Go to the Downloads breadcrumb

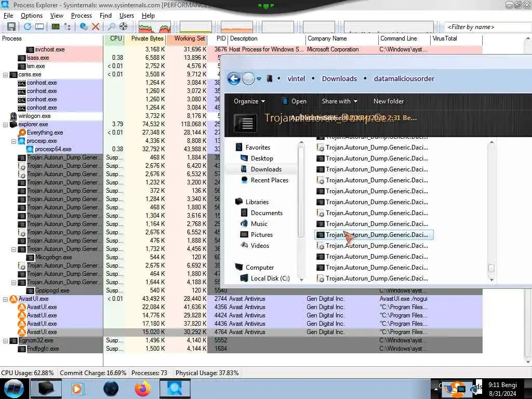tap(339, 79)
